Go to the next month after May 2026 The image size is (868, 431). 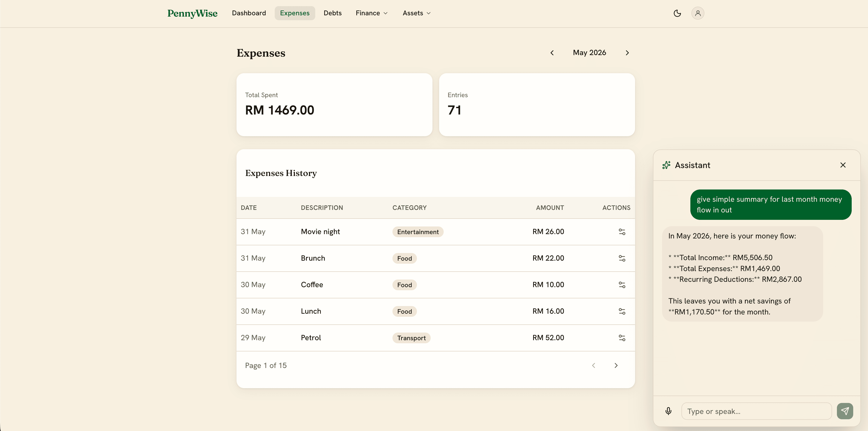pos(627,53)
